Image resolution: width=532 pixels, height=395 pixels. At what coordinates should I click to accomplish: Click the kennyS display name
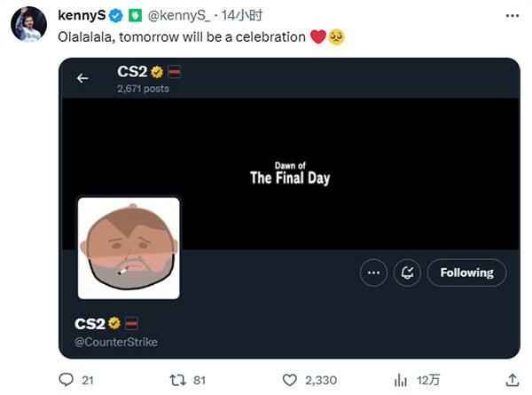[x=80, y=15]
